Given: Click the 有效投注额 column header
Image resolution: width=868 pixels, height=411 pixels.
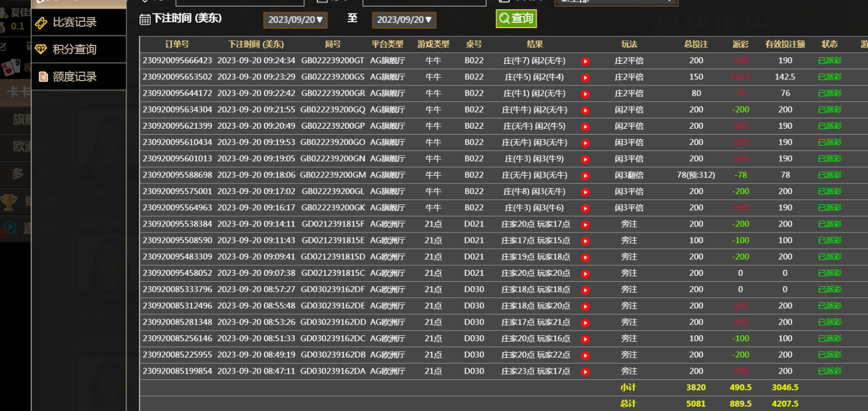Looking at the screenshot, I should click(785, 44).
